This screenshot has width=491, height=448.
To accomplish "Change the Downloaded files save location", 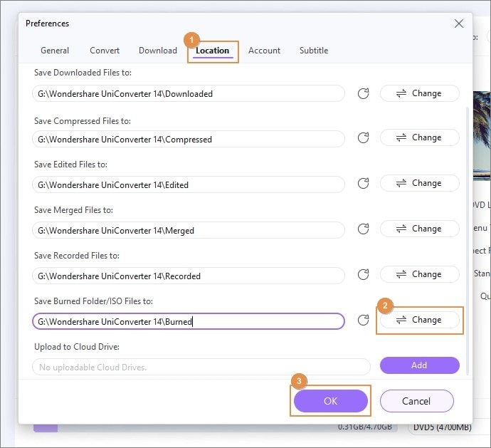I will click(x=420, y=93).
